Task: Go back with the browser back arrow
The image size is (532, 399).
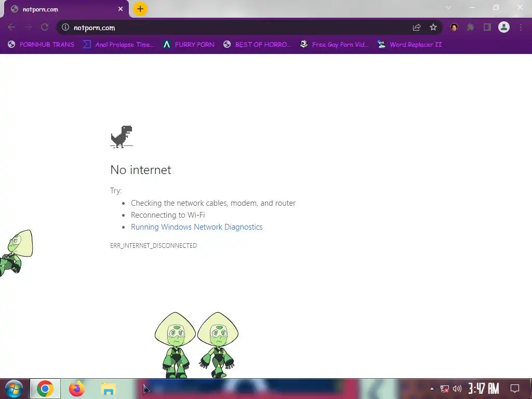Action: pos(11,27)
